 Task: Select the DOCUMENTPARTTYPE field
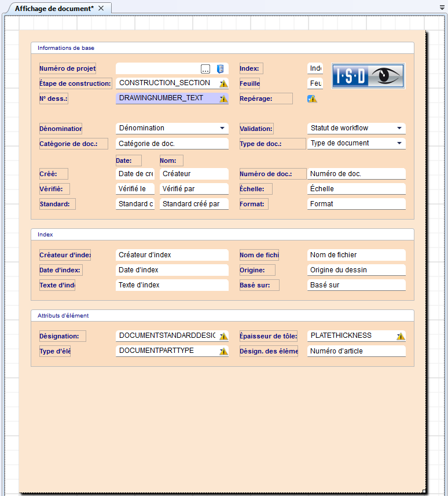(172, 351)
